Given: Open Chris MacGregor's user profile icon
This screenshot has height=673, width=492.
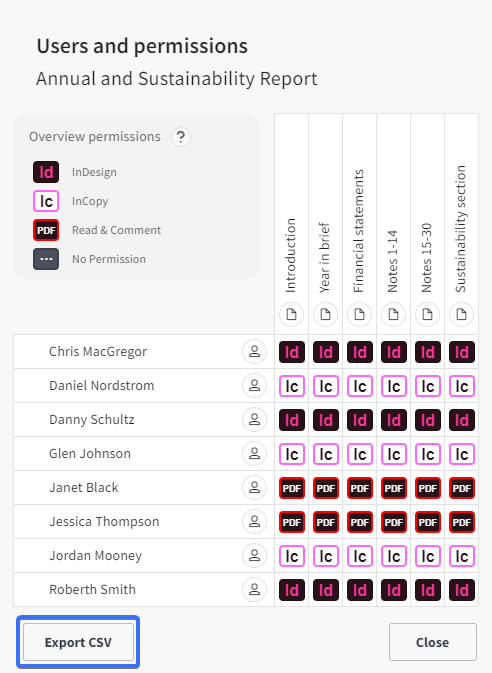Looking at the screenshot, I should click(x=255, y=352).
